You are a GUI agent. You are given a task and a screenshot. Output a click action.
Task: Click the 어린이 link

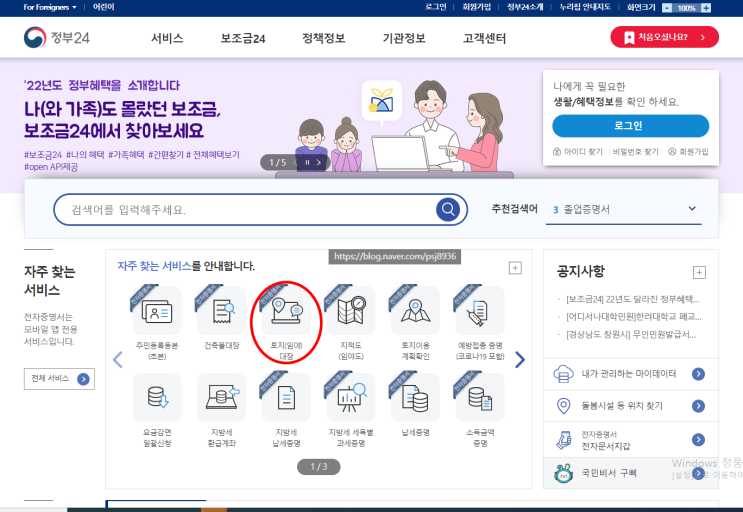click(x=103, y=7)
